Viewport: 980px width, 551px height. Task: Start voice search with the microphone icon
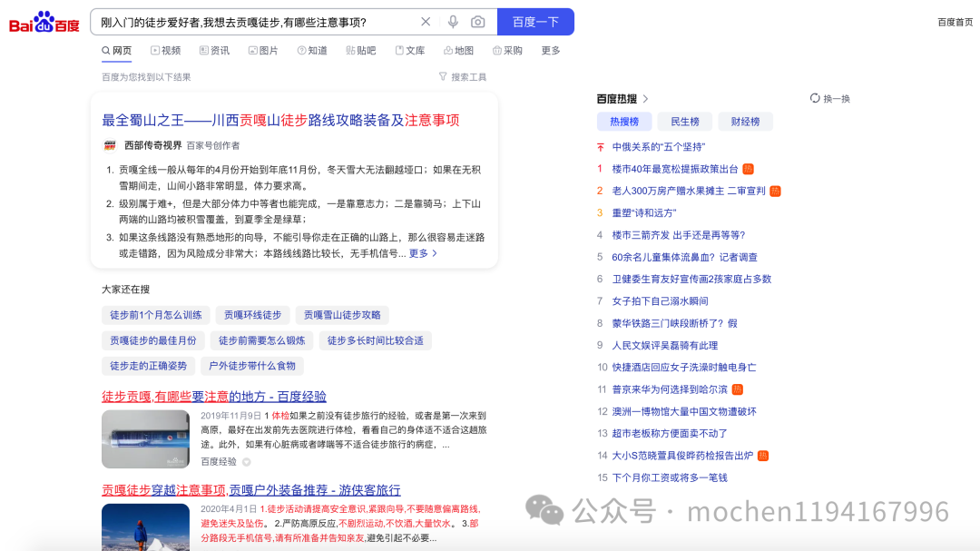click(453, 22)
